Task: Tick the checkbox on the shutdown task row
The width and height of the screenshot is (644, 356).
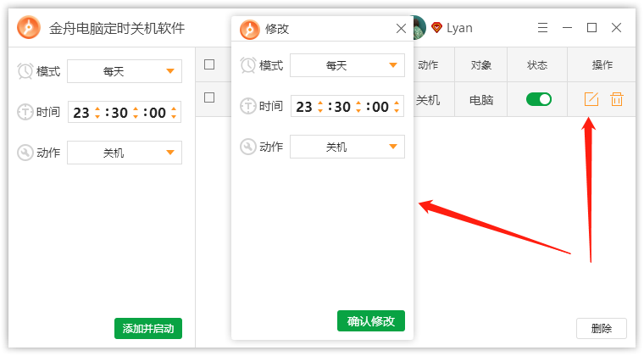Action: pos(209,97)
